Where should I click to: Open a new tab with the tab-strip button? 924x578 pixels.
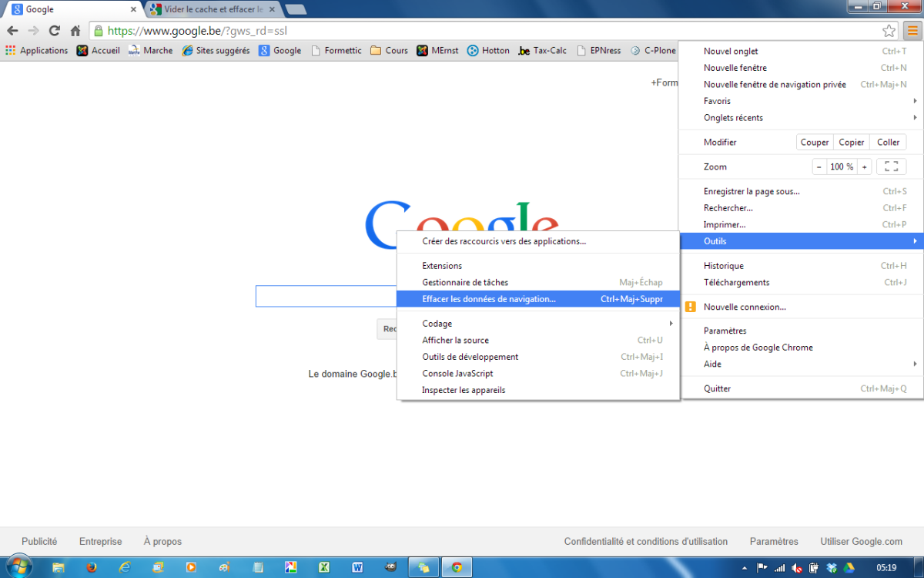[296, 10]
